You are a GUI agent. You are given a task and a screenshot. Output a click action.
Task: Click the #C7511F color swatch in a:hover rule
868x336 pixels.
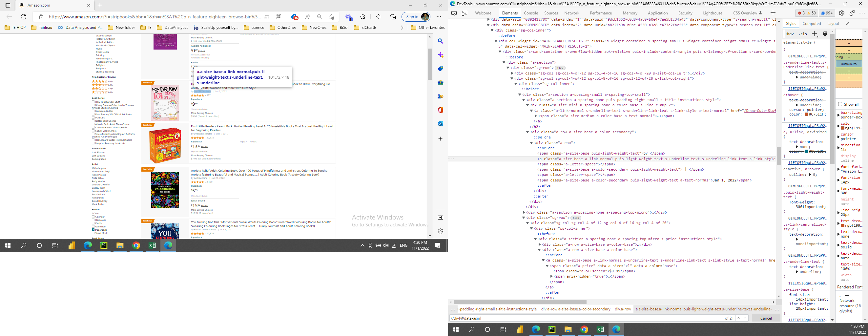(807, 114)
